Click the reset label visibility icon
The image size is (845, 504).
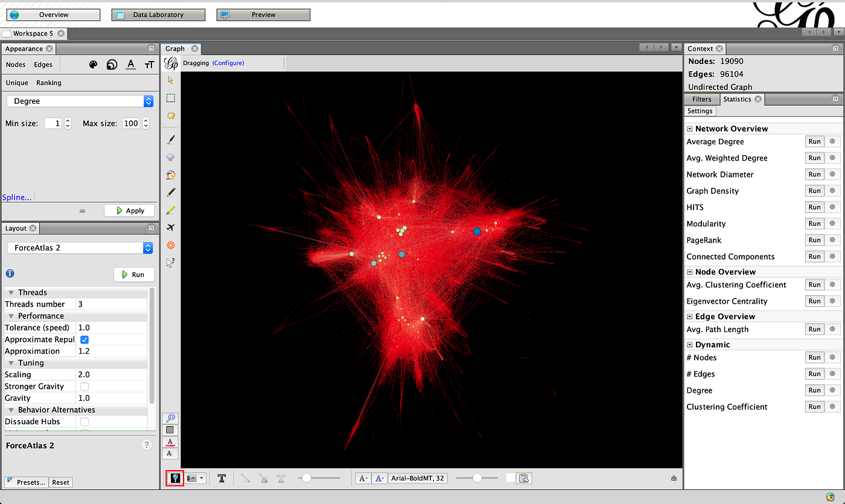click(x=170, y=453)
